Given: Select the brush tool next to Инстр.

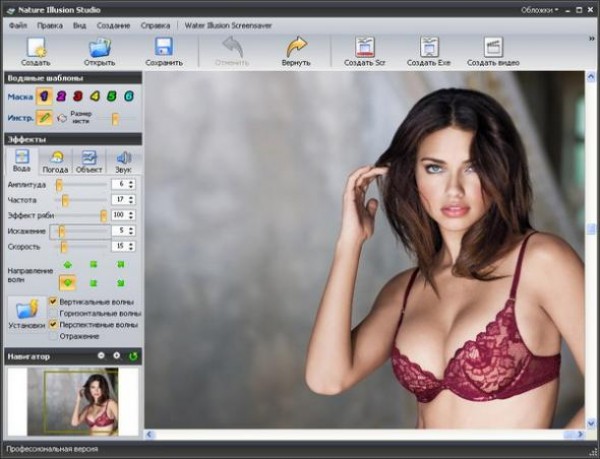Looking at the screenshot, I should (x=45, y=117).
